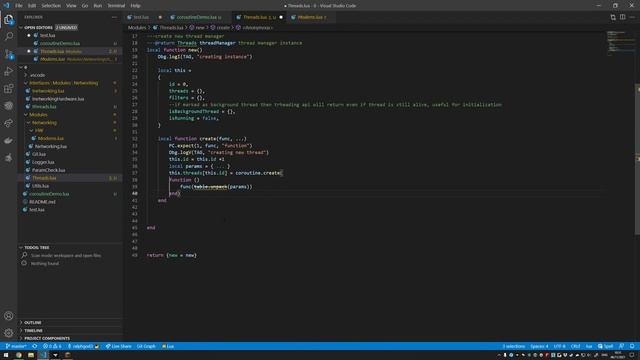Open the Edit menu
The image size is (640, 360).
pos(32,6)
